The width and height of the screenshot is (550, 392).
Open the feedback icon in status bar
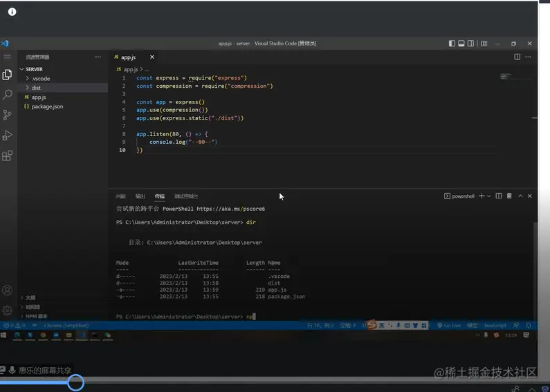pyautogui.click(x=516, y=326)
